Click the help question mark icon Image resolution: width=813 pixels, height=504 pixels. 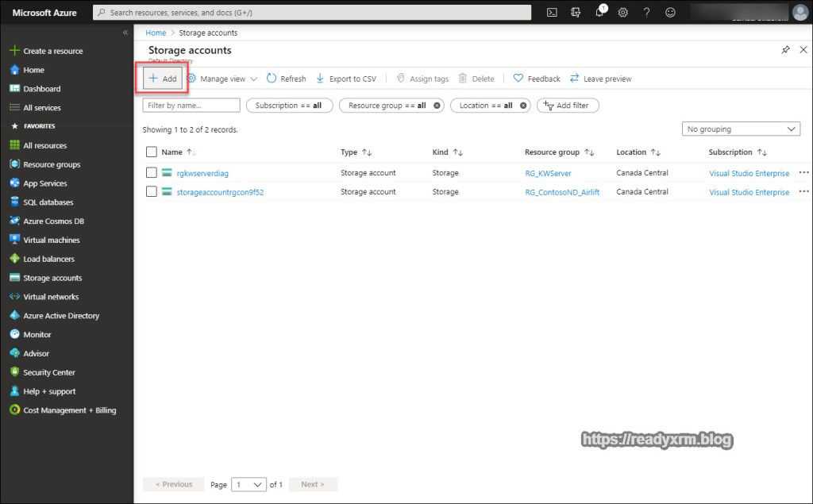(647, 12)
